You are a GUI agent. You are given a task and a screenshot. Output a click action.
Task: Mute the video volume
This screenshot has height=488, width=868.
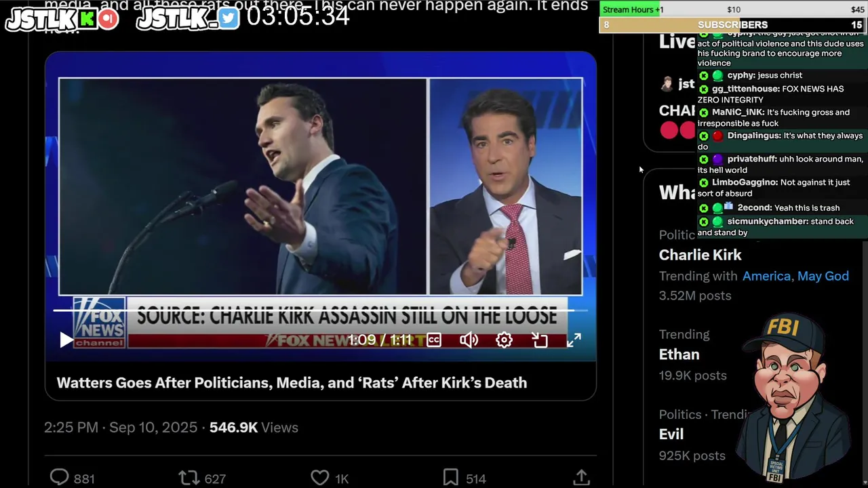[x=469, y=340]
